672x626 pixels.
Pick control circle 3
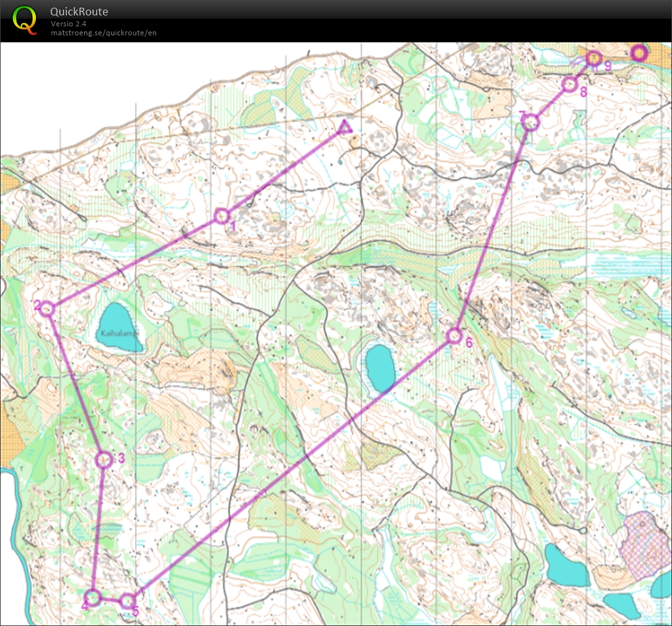coord(103,459)
